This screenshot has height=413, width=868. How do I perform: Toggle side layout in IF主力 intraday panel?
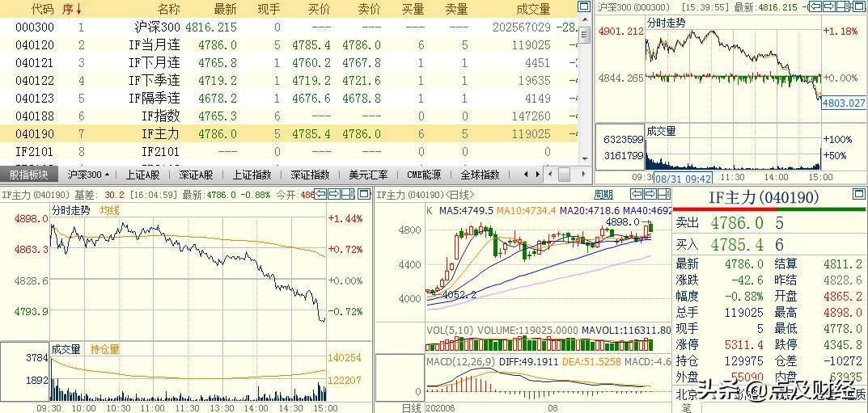pyautogui.click(x=348, y=194)
